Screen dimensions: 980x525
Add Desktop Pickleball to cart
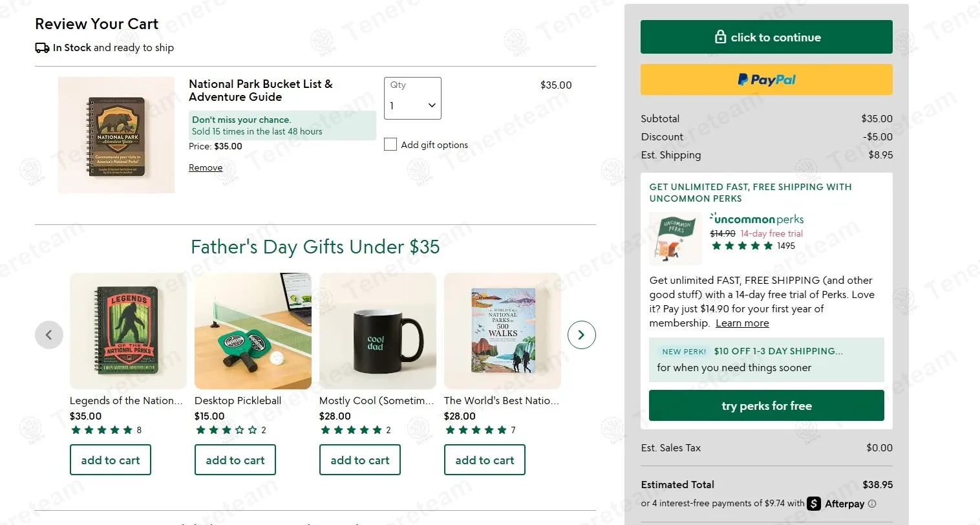[235, 460]
